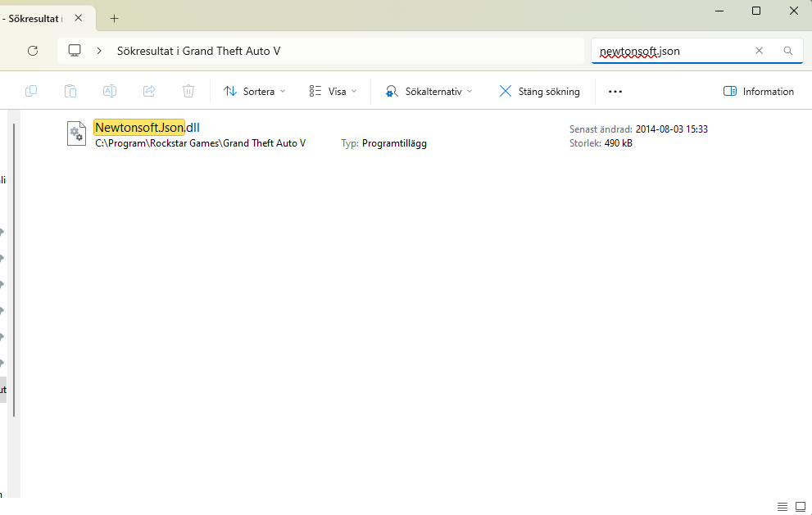Select the Newtonsoft.Json.dll file result
This screenshot has width=812, height=515.
(147, 128)
